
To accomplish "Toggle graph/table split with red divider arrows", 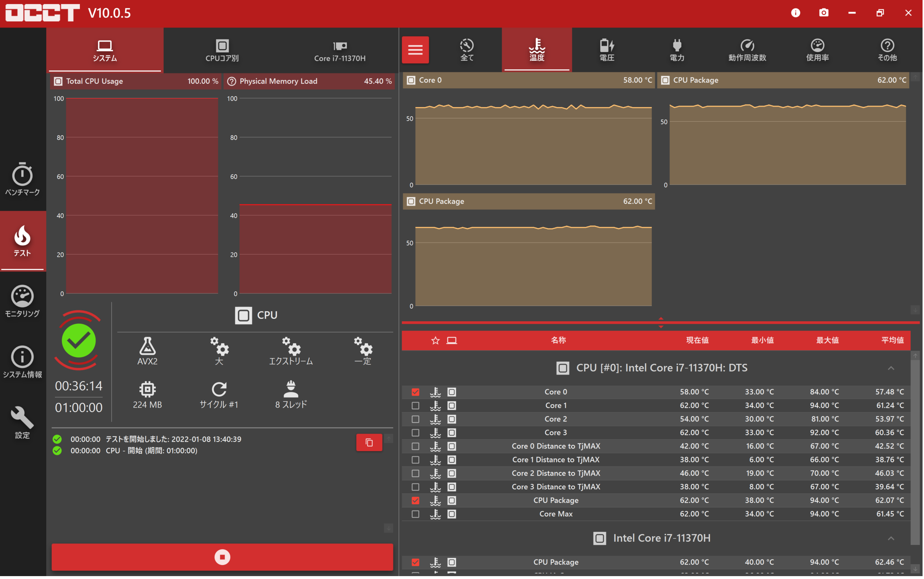I will [x=661, y=323].
